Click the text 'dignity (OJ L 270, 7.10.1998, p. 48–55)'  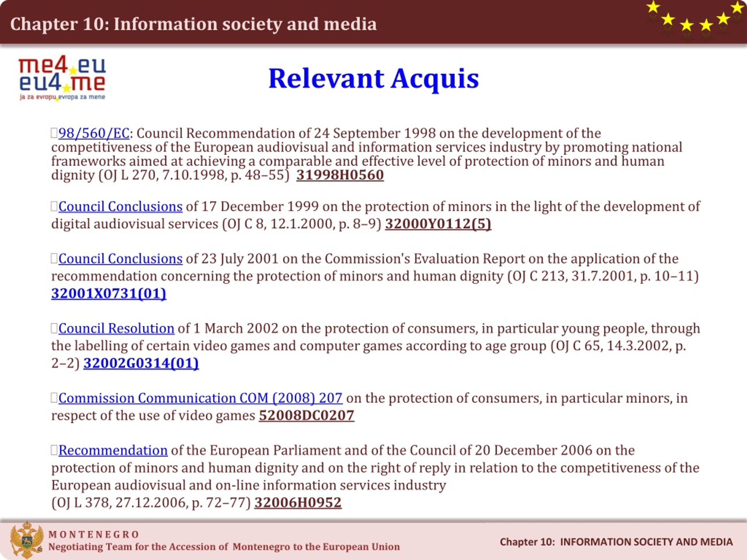170,175
